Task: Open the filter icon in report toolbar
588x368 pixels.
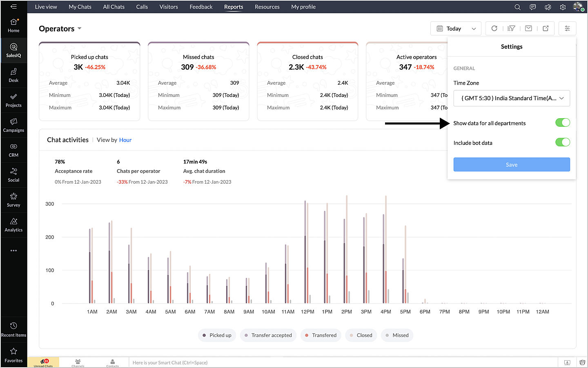Action: [511, 29]
